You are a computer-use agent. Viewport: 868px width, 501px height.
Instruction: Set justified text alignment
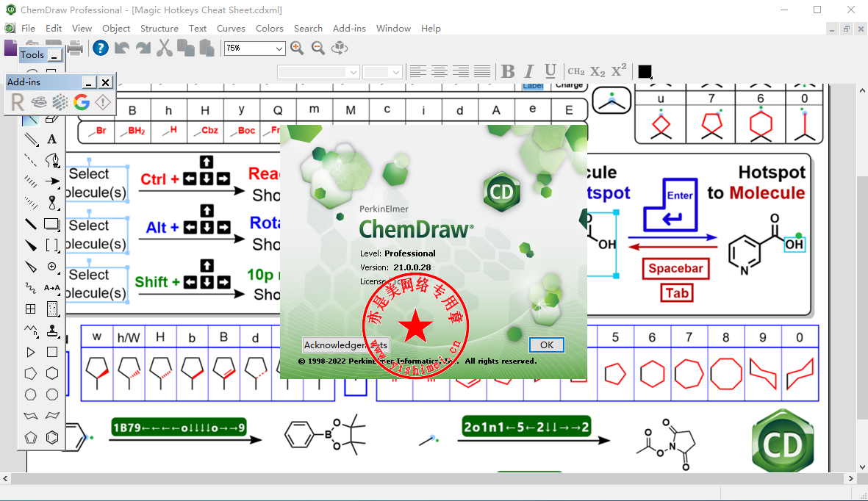click(x=482, y=71)
